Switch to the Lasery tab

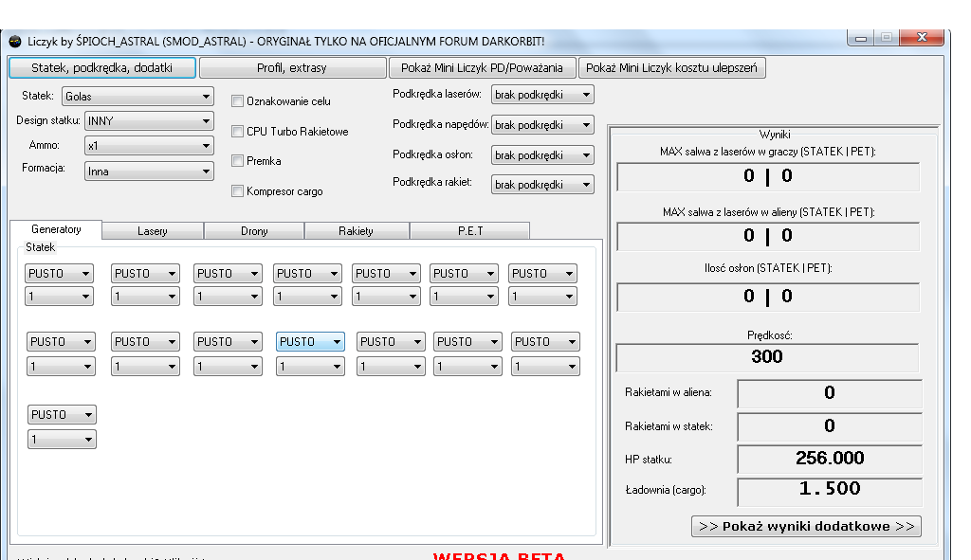point(153,231)
